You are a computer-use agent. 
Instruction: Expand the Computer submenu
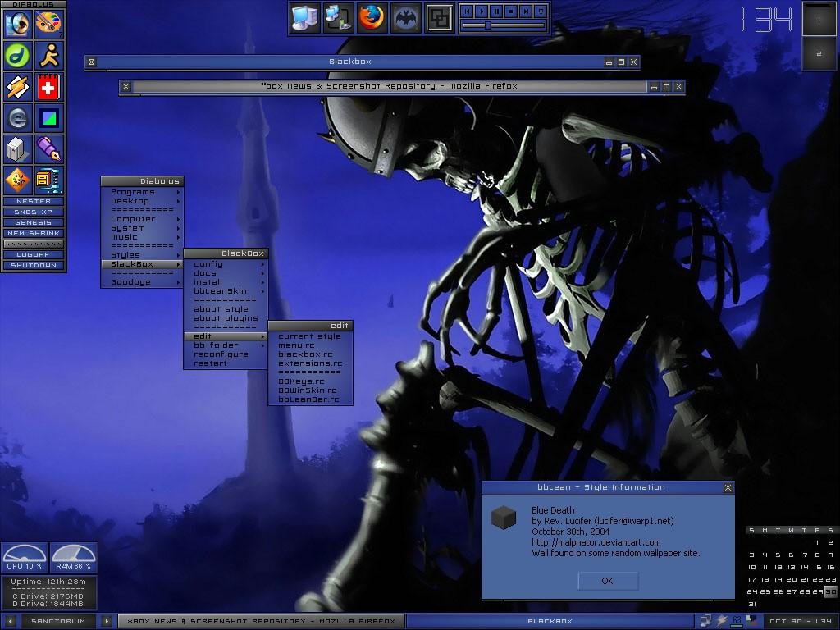coord(143,219)
